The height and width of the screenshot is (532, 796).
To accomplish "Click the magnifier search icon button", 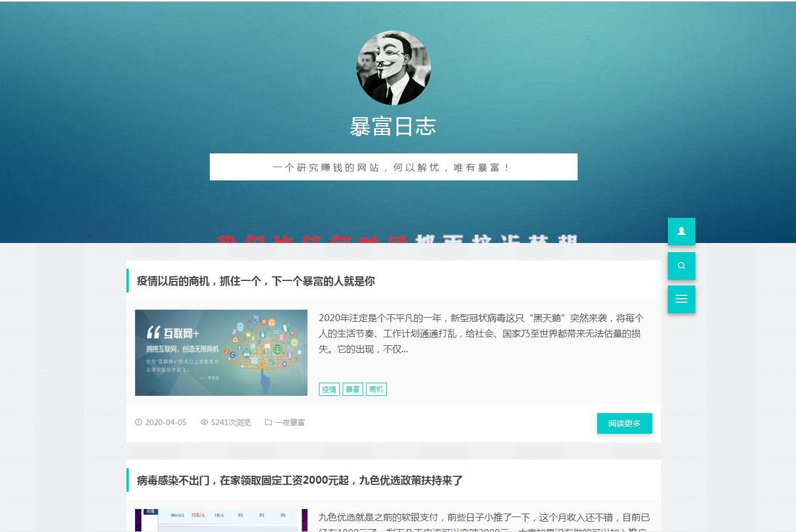I will click(681, 266).
